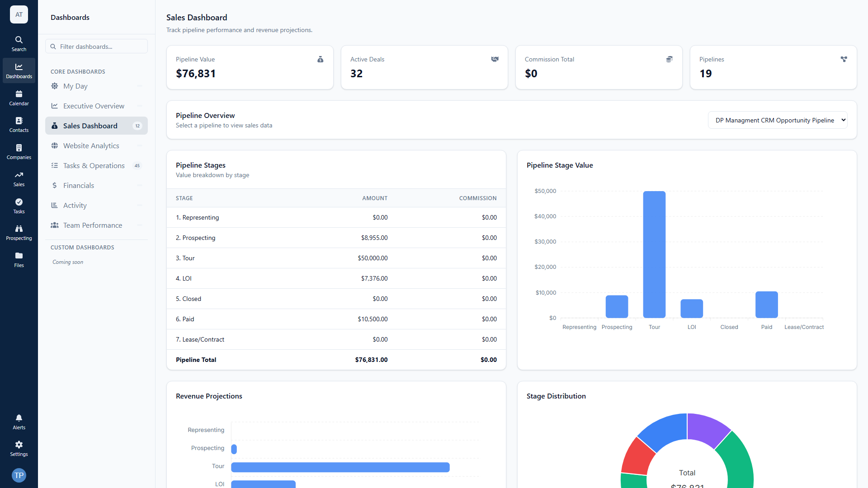Viewport: 868px width, 488px height.
Task: Open the Files folder icon
Action: (19, 260)
